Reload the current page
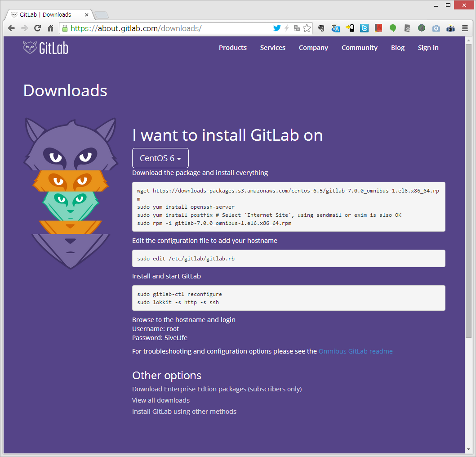The height and width of the screenshot is (457, 476). coord(37,28)
